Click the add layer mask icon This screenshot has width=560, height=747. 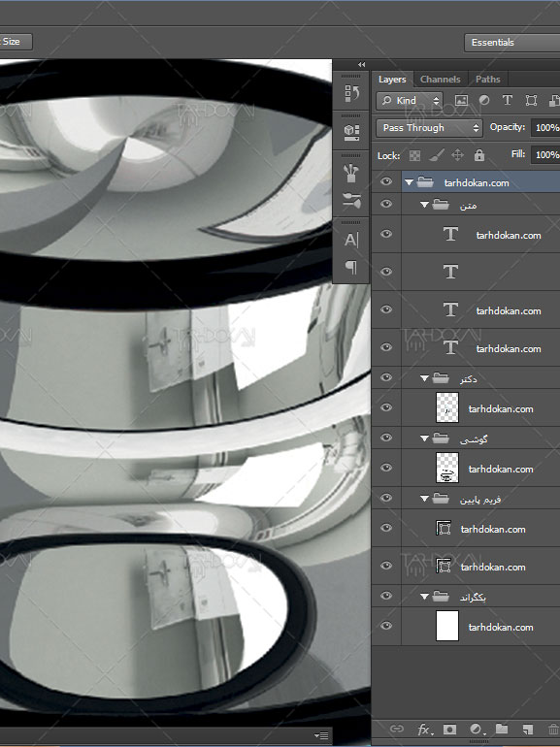pos(449,729)
